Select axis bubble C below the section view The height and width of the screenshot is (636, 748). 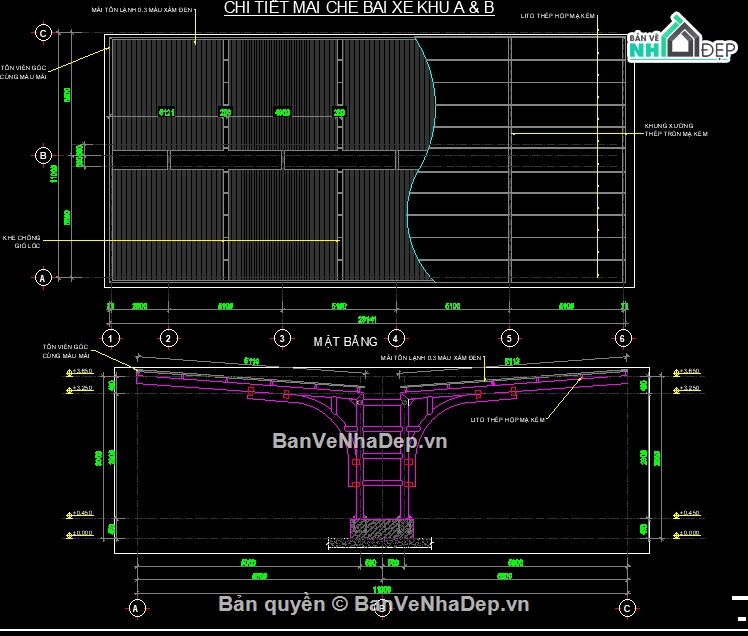(x=627, y=608)
